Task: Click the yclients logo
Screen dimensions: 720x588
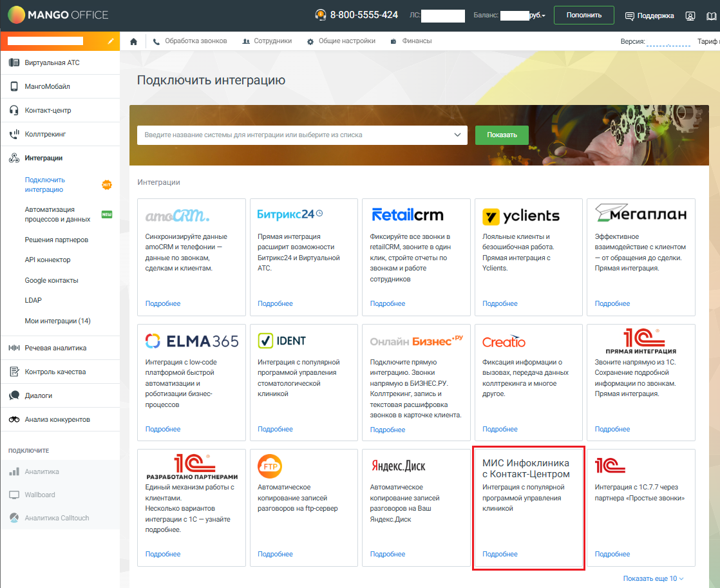Action: coord(521,216)
